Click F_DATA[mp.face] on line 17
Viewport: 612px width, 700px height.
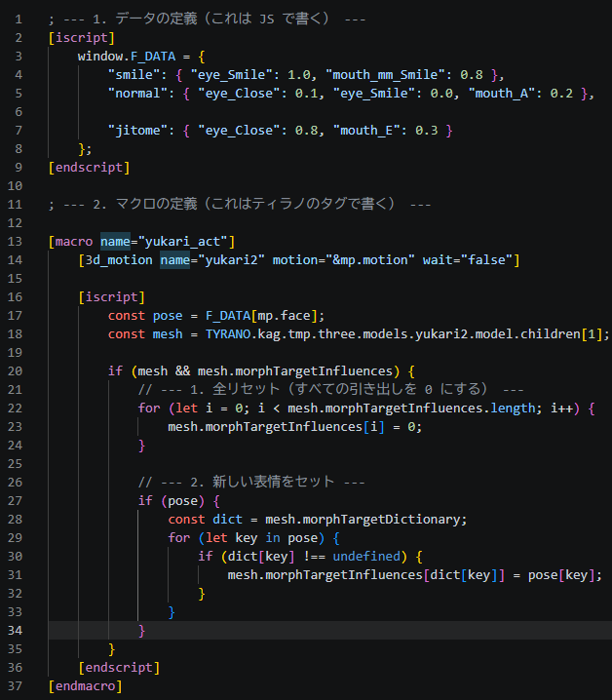261,316
